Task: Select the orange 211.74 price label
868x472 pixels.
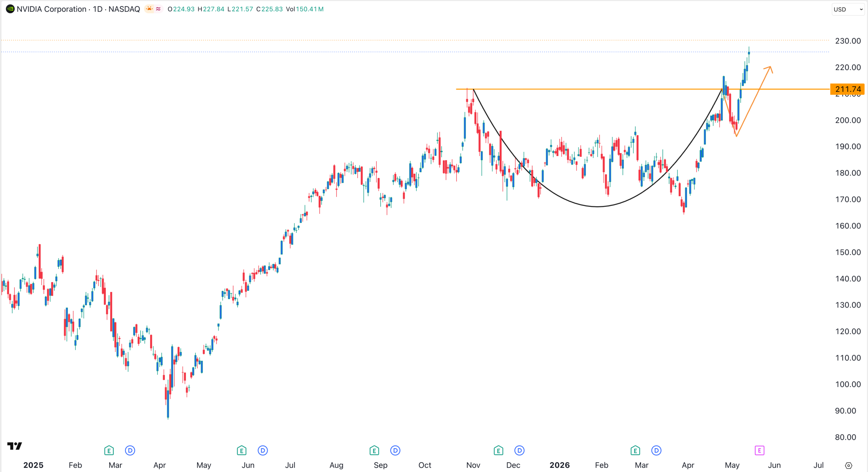Action: (848, 89)
